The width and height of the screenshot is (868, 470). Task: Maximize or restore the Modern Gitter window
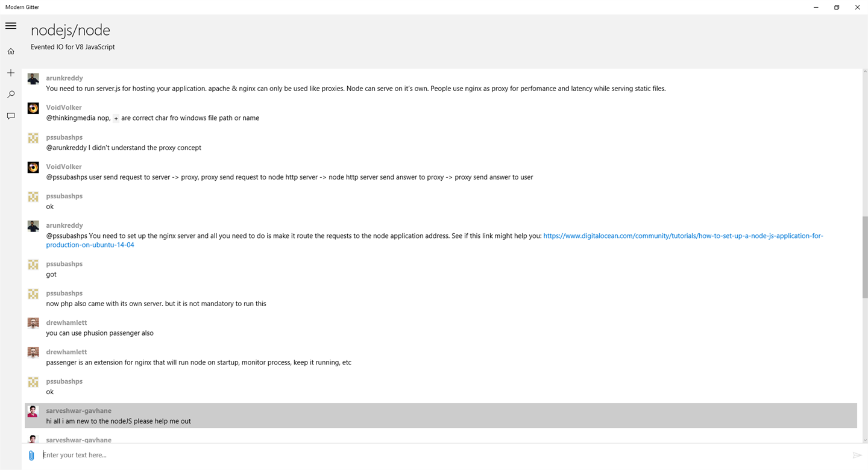point(837,7)
